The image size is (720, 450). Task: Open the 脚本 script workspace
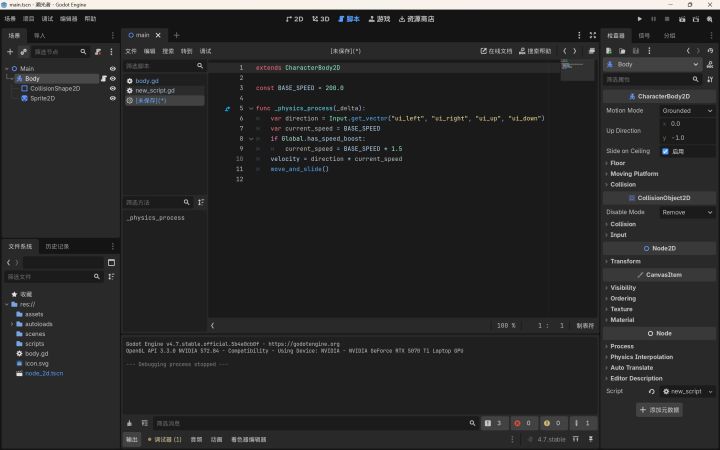[x=349, y=19]
